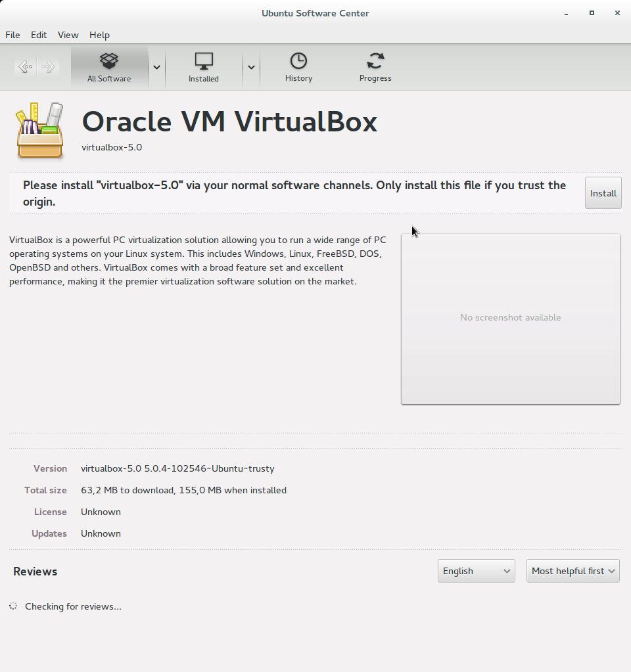Open the English review language dropdown
The height and width of the screenshot is (672, 631).
pos(476,571)
